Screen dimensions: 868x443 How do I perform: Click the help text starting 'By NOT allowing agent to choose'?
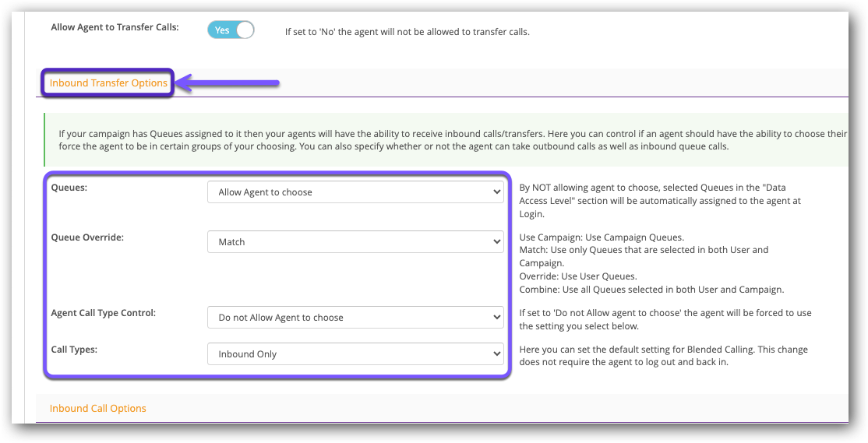(x=660, y=201)
